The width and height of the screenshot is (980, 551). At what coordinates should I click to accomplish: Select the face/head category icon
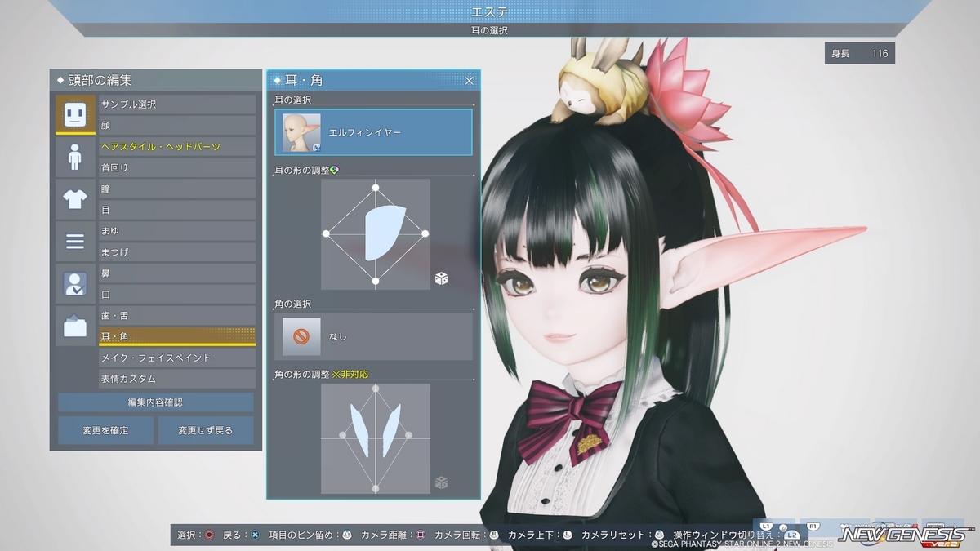(x=75, y=113)
